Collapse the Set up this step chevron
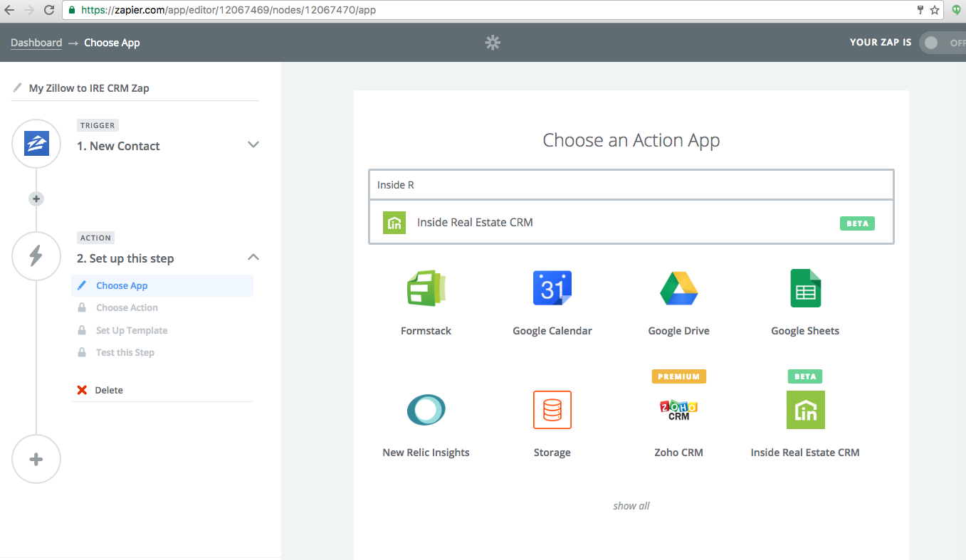Image resolution: width=966 pixels, height=560 pixels. coord(253,257)
